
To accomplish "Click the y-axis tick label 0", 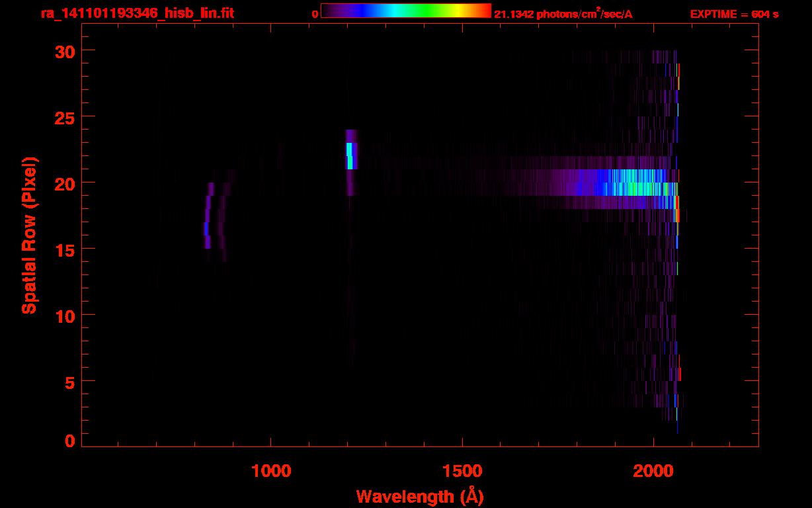I will tap(69, 441).
